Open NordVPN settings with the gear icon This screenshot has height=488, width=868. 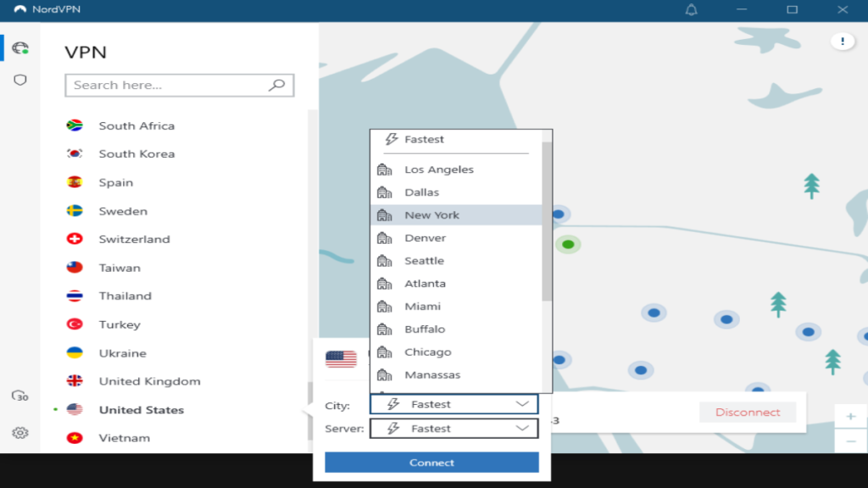[19, 433]
